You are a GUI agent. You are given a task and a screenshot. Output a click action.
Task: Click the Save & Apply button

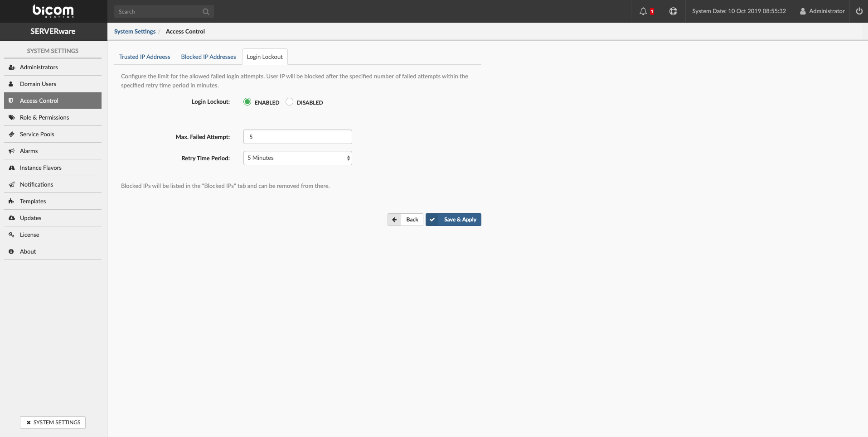click(x=453, y=219)
